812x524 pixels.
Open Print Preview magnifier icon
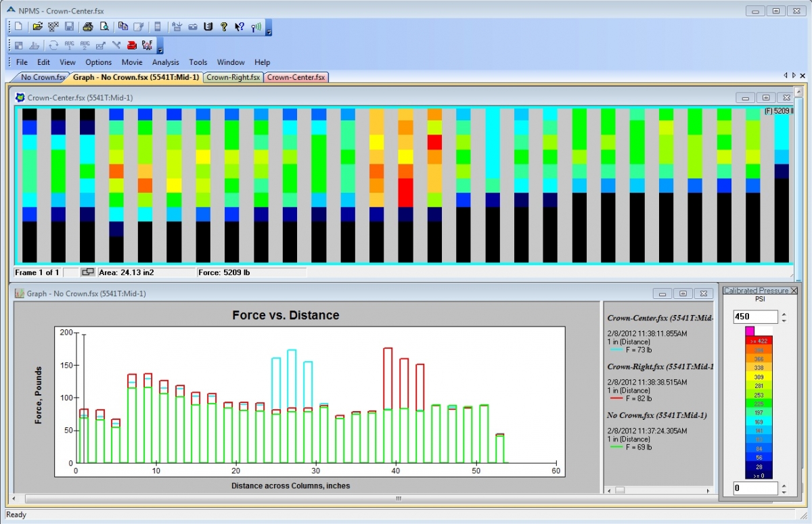[x=104, y=27]
